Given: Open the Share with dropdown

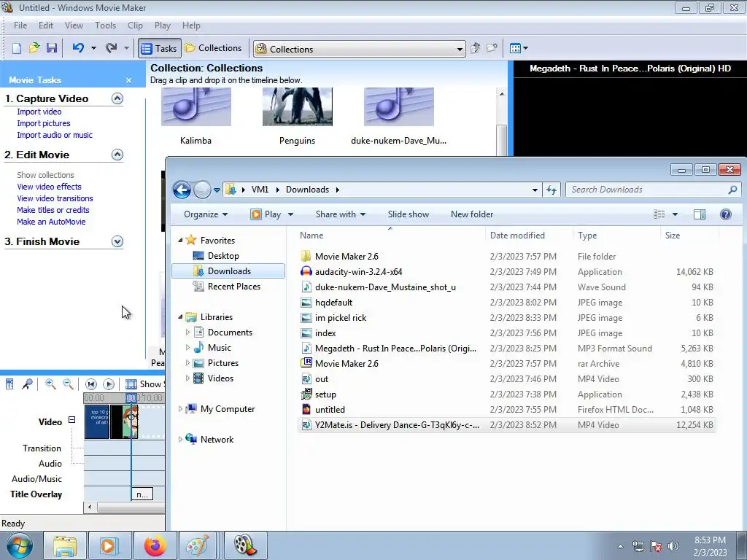Looking at the screenshot, I should point(340,214).
